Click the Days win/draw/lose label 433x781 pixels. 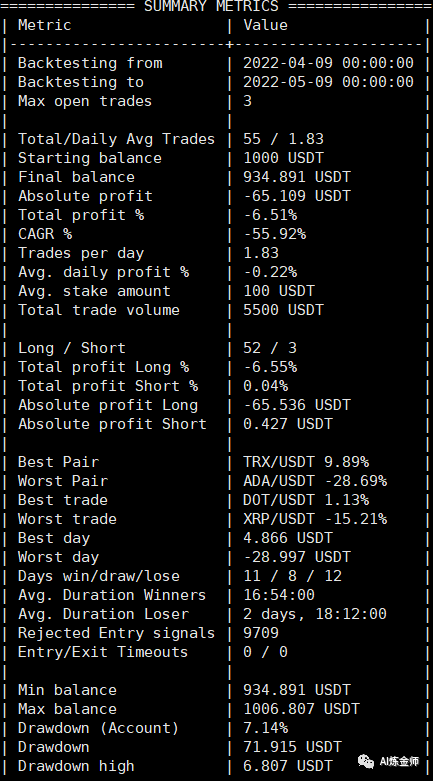point(99,576)
